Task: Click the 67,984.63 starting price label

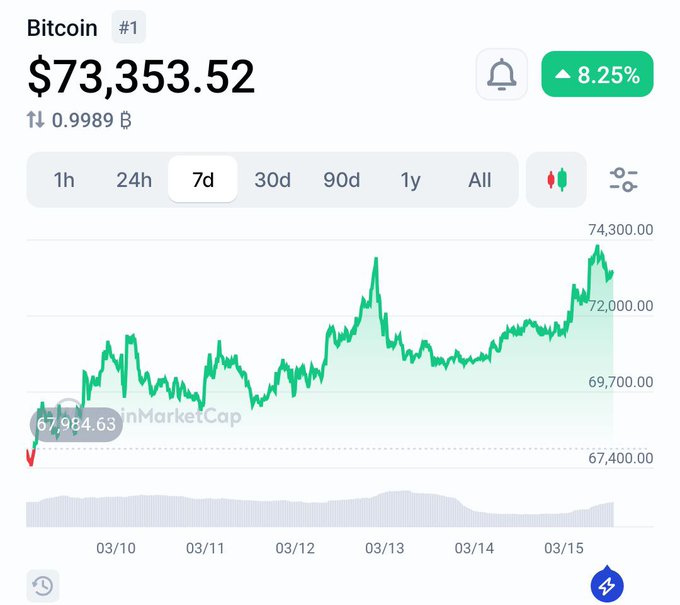Action: click(76, 425)
